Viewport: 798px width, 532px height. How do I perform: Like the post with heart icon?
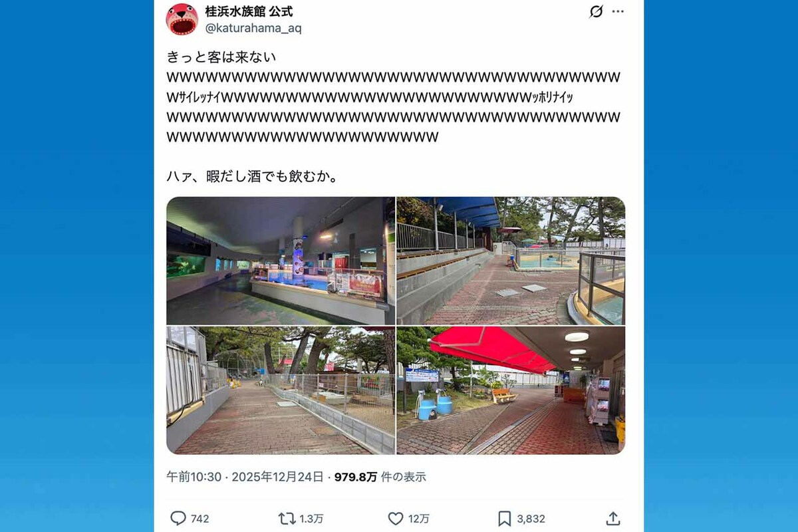396,519
